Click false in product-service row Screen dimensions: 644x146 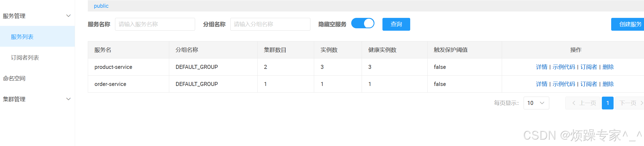[x=440, y=67]
